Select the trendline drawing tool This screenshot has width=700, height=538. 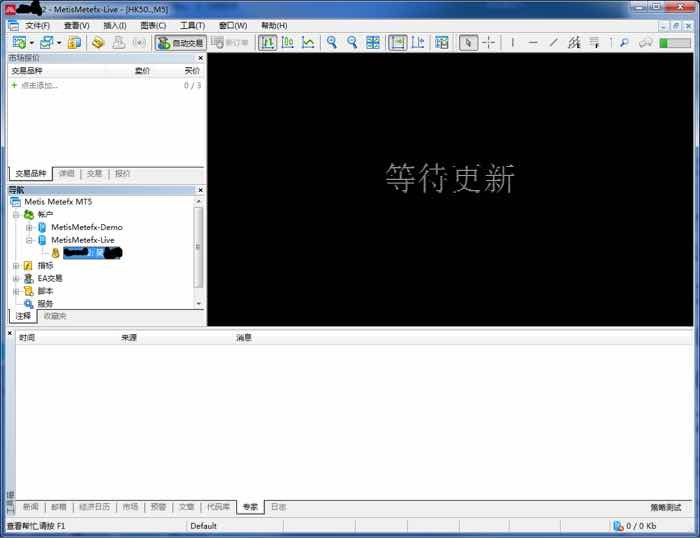point(554,42)
